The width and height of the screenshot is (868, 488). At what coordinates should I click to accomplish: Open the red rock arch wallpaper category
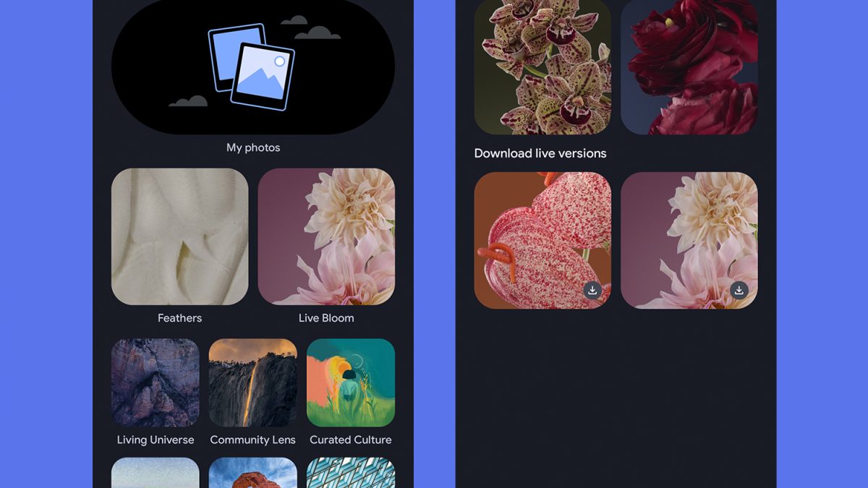tap(253, 473)
